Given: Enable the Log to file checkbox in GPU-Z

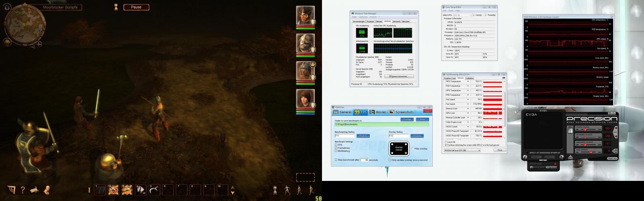Looking at the screenshot, I should click(x=446, y=142).
